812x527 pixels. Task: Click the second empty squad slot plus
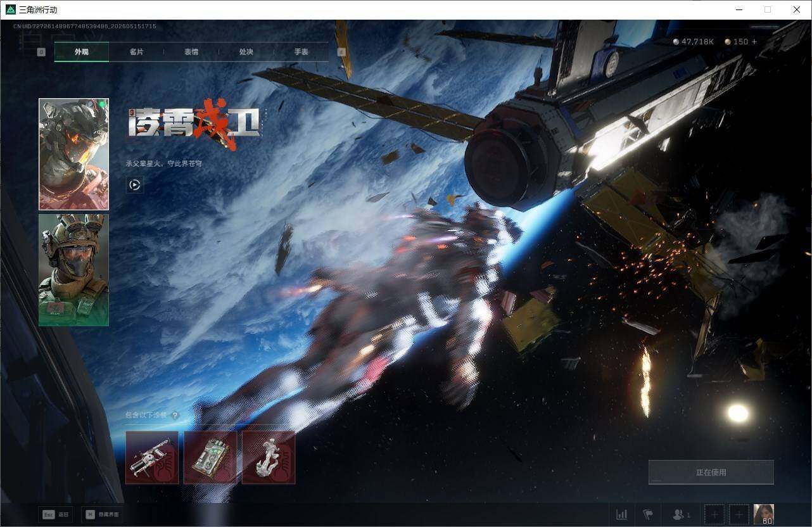pos(739,515)
